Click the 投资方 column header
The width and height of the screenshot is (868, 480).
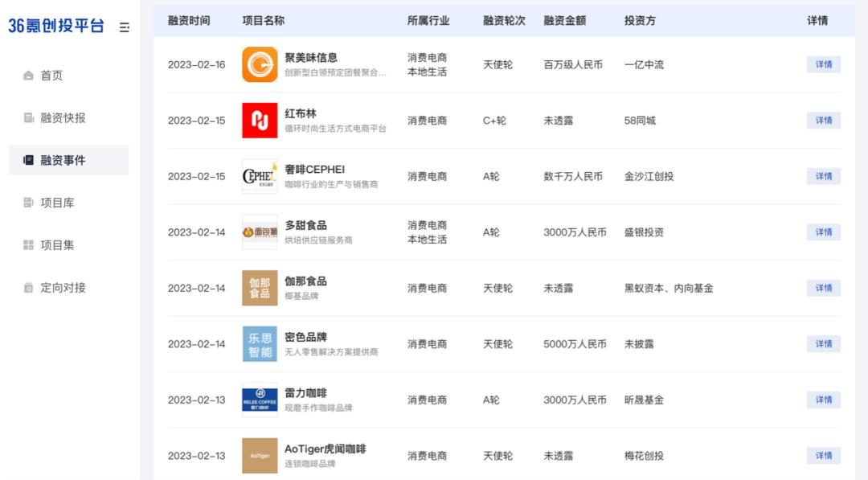pos(640,20)
